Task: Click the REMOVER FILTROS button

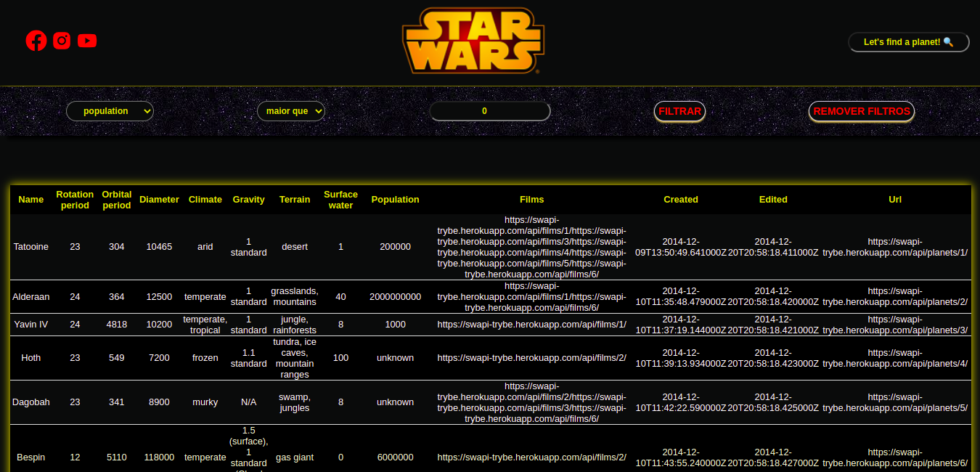Action: 862,111
